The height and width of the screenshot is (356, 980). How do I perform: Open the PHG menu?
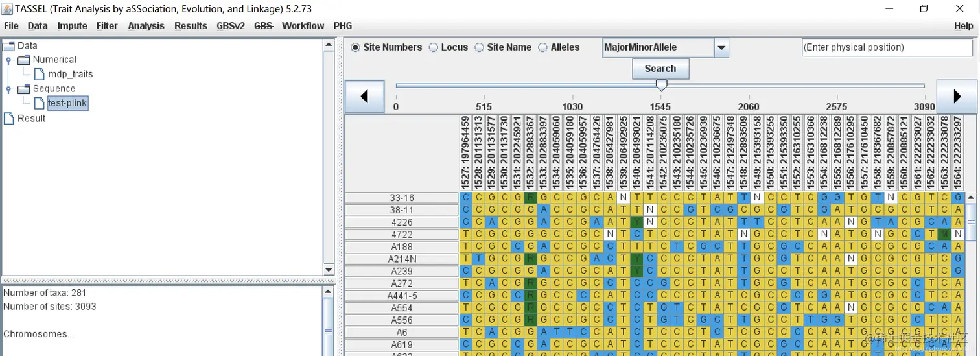[x=343, y=26]
